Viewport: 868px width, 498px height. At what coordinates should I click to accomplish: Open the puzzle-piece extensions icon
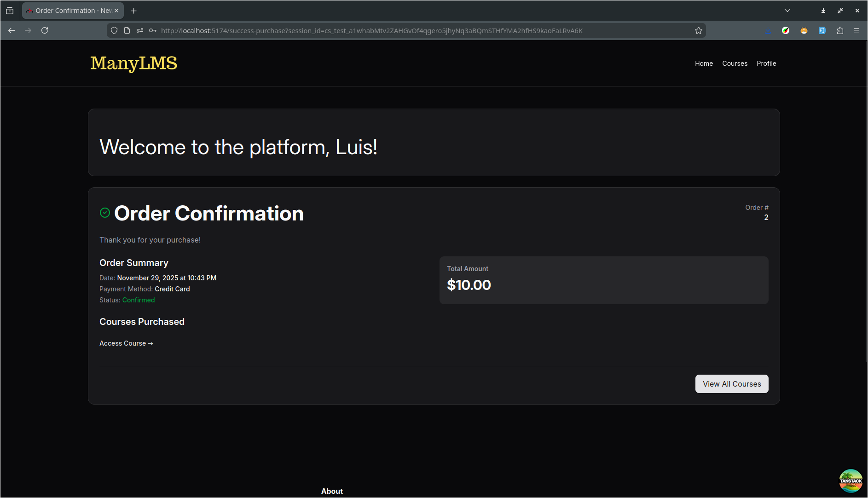point(840,30)
